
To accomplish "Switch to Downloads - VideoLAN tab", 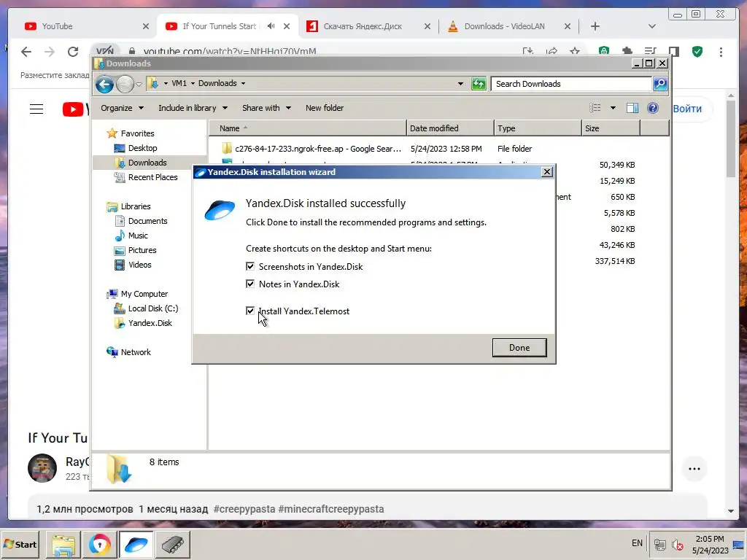I will click(504, 26).
